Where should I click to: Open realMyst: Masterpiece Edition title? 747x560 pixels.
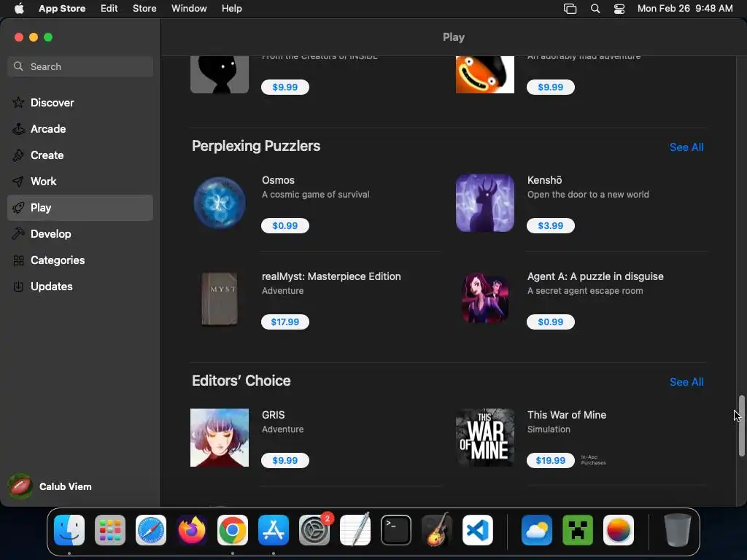pyautogui.click(x=331, y=276)
